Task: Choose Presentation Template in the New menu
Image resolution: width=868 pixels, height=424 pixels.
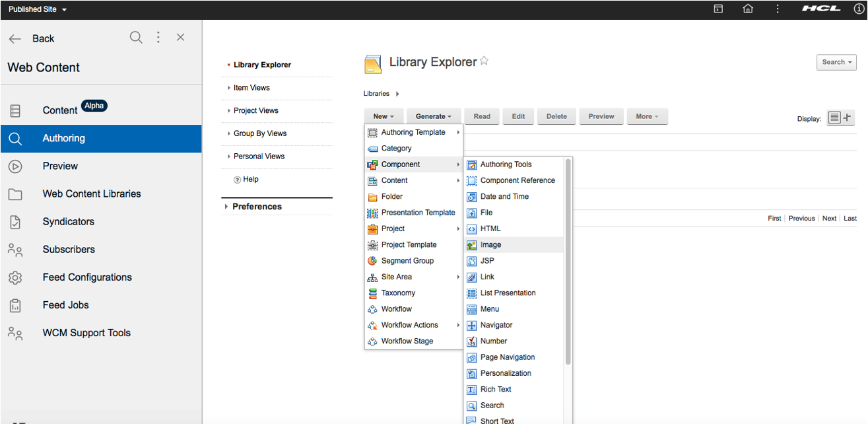Action: point(418,213)
